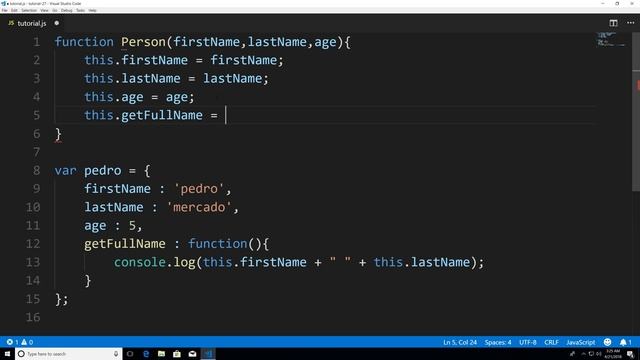The width and height of the screenshot is (640, 360).
Task: Click CRLF end-of-line selector
Action: (551, 342)
